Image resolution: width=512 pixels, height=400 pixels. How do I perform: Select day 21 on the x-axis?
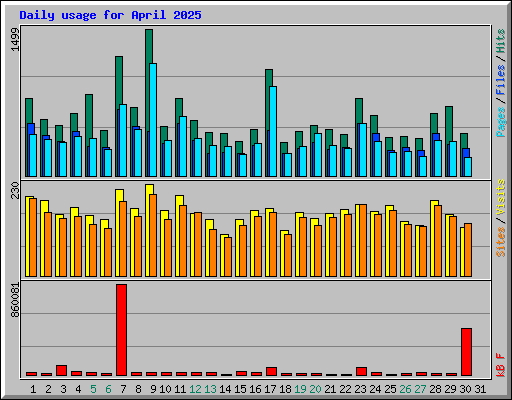click(330, 389)
